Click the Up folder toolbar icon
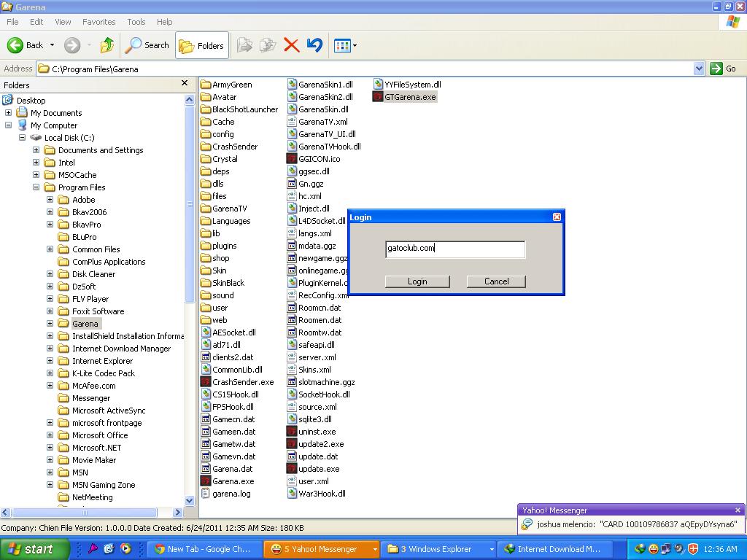Viewport: 747px width, 560px height. click(x=107, y=45)
